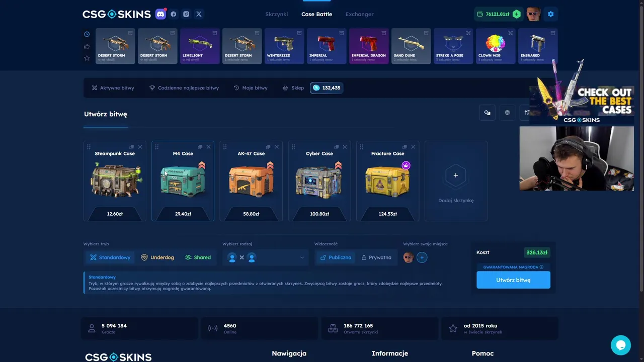Duplicate the M4 Case
Image resolution: width=644 pixels, height=362 pixels.
[200, 147]
